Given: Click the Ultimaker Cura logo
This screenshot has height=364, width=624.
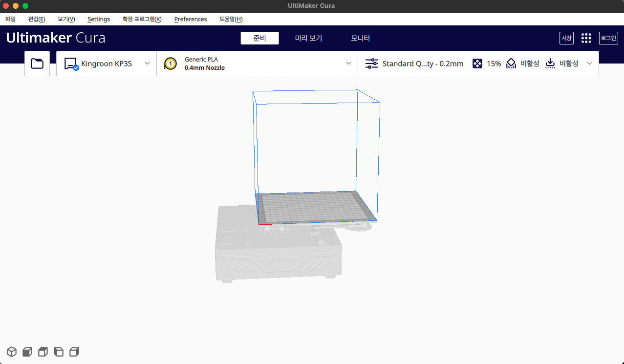Looking at the screenshot, I should [x=56, y=38].
